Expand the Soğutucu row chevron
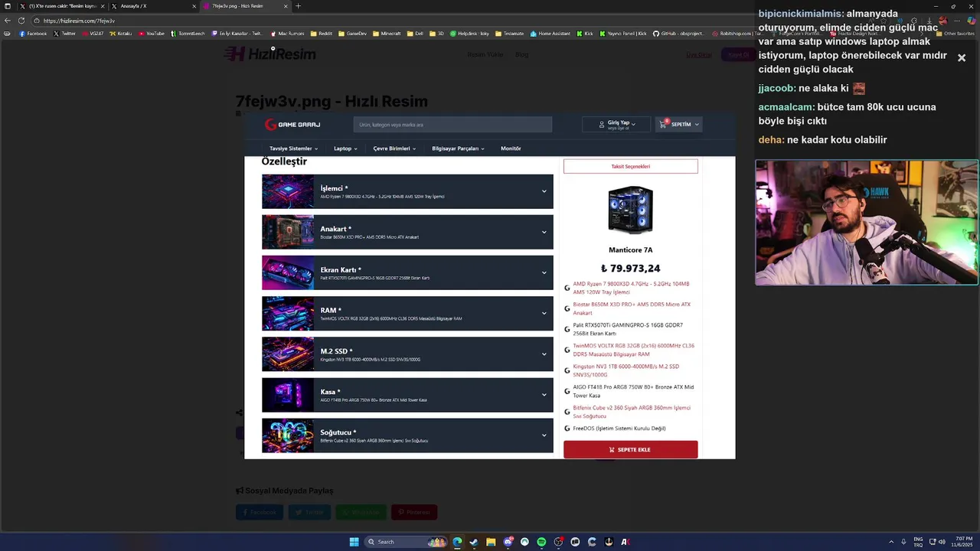This screenshot has height=551, width=980. [x=544, y=435]
